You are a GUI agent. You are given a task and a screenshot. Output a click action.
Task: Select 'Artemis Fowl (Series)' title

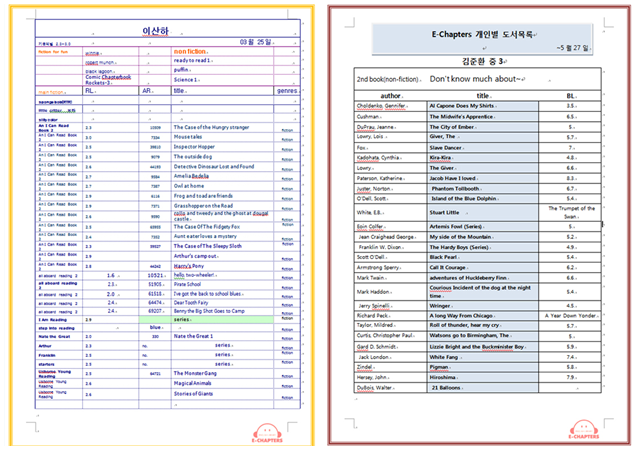[456, 227]
